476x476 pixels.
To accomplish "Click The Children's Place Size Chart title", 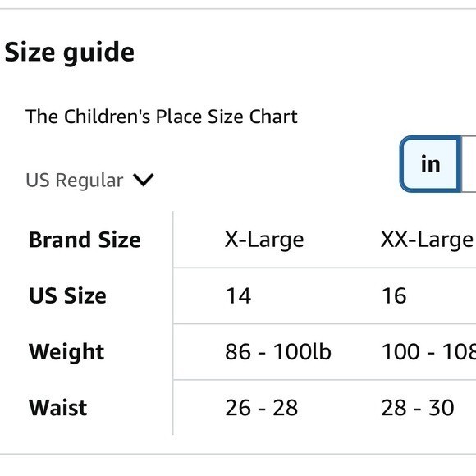I will point(162,117).
